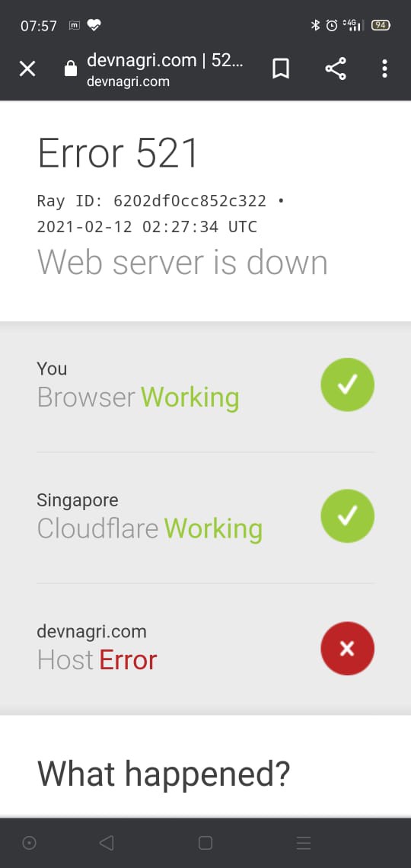Tap the red X icon beside Host Error

pyautogui.click(x=347, y=648)
